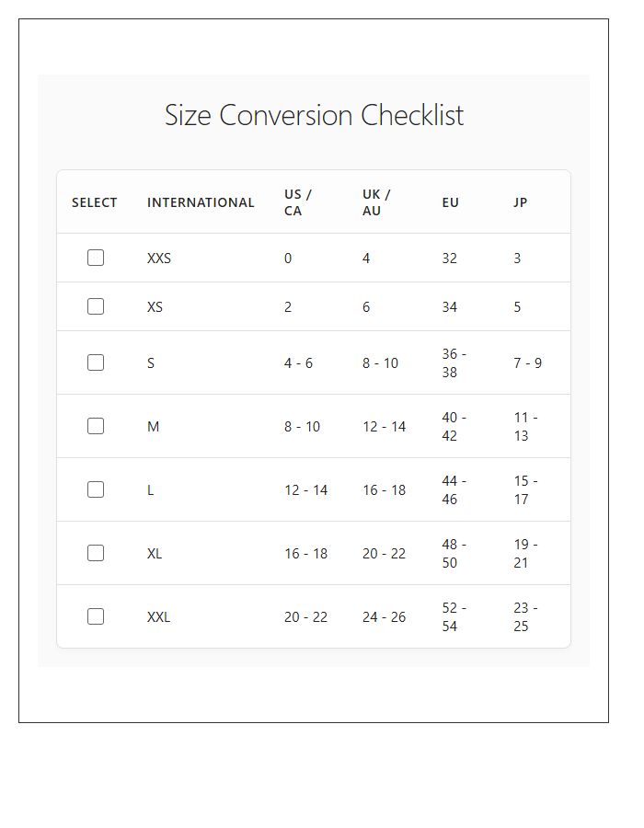Click the SELECT column header
Viewport: 644px width, 828px height.
(x=95, y=202)
